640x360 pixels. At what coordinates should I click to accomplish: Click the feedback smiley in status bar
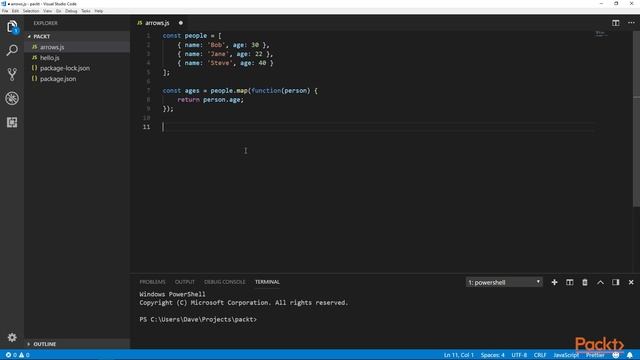pyautogui.click(x=616, y=355)
